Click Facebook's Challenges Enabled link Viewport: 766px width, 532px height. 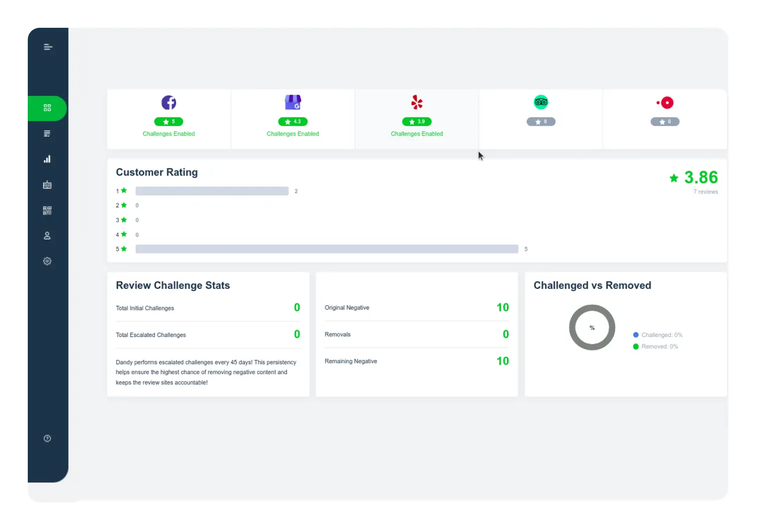tap(169, 134)
